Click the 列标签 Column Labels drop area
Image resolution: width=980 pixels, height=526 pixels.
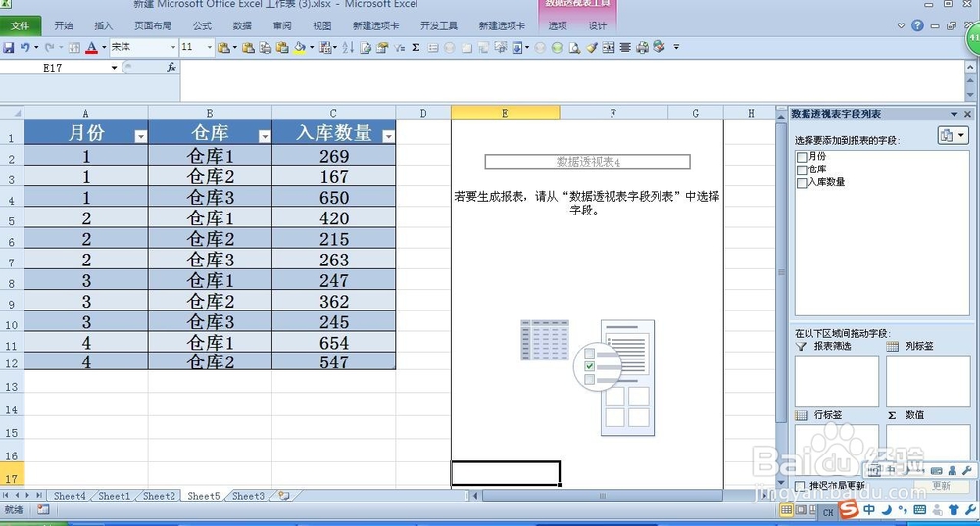click(x=927, y=381)
